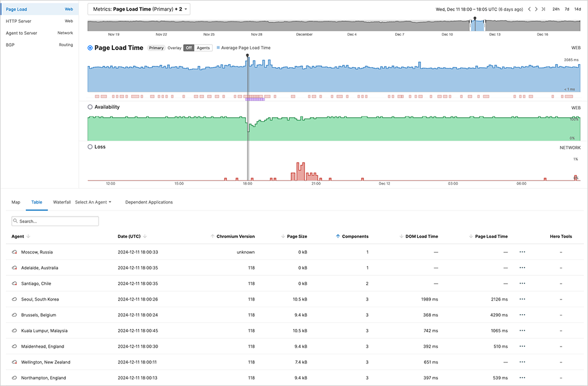Open the Metrics Page Load Time dropdown
The width and height of the screenshot is (588, 386).
[x=139, y=9]
